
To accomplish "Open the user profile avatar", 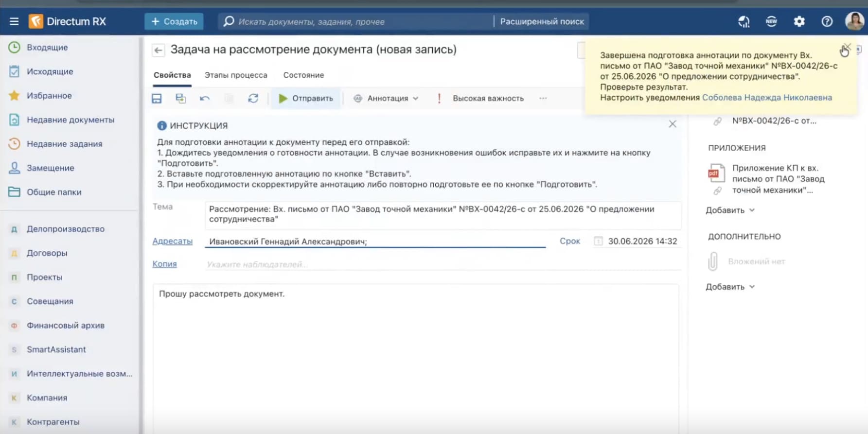I will (854, 21).
